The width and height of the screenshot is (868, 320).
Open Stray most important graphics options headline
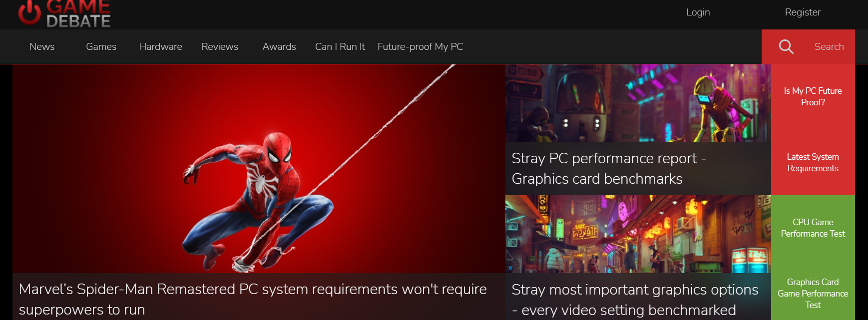pos(635,300)
